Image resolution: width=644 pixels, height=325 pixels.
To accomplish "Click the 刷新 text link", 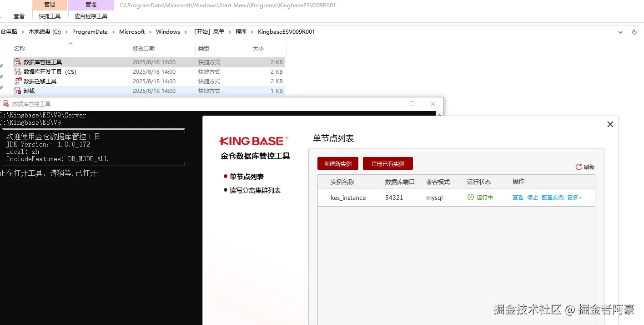I will pos(589,167).
